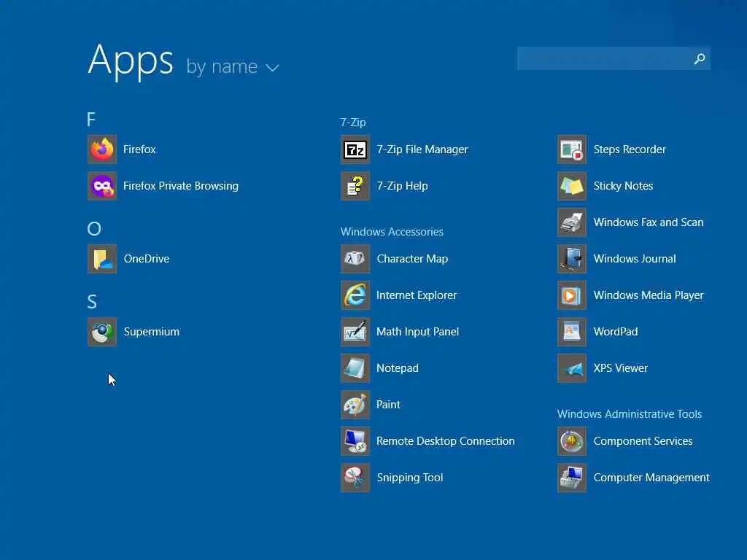
Task: Open the Paint palette icon
Action: coord(355,405)
